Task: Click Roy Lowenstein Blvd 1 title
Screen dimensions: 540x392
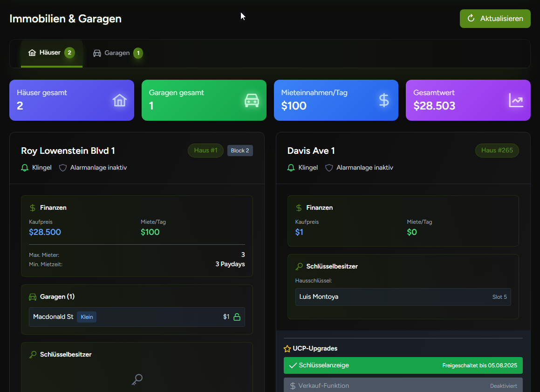Action: 68,151
